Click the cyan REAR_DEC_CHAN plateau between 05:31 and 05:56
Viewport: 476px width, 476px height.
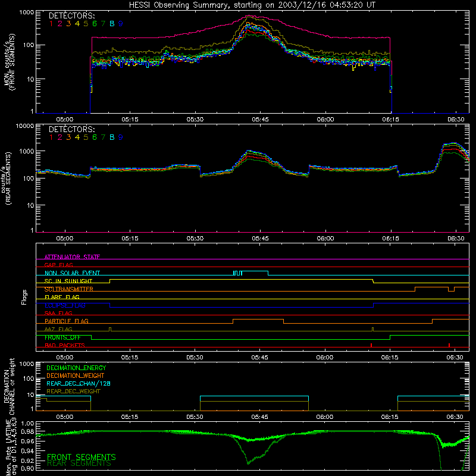coord(255,396)
